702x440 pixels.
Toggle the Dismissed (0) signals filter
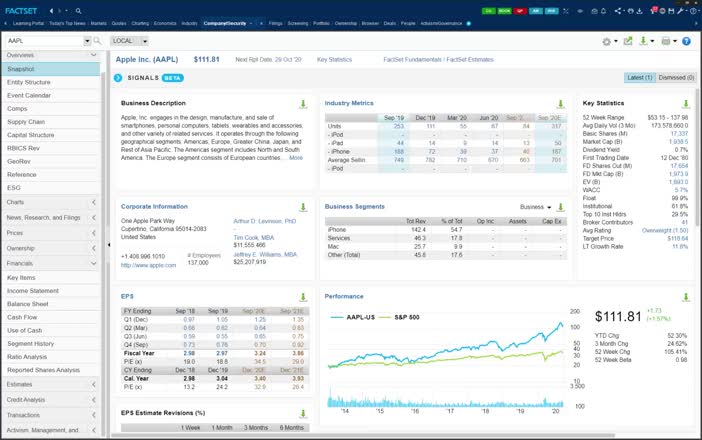676,77
